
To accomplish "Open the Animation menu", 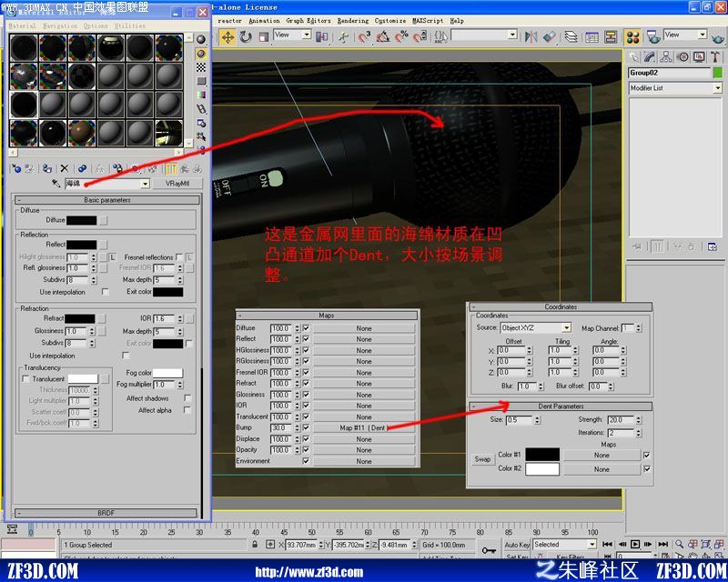I will (x=264, y=20).
